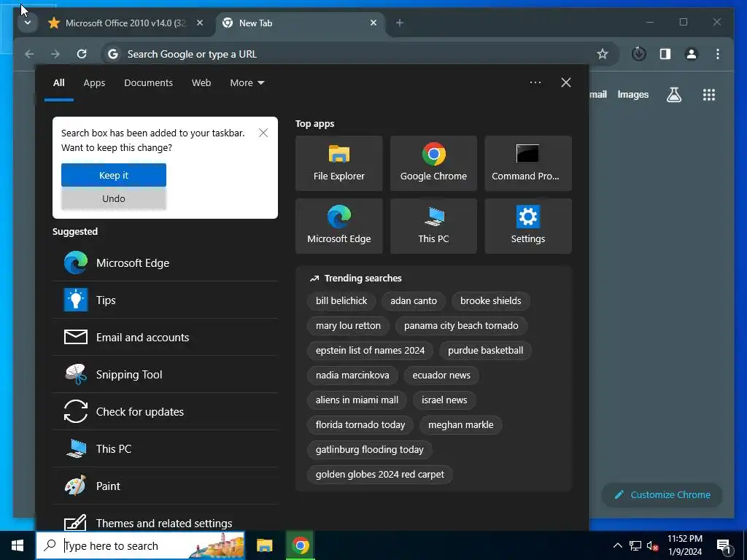The height and width of the screenshot is (560, 747).
Task: Open Settings tile in Top apps
Action: [x=528, y=226]
